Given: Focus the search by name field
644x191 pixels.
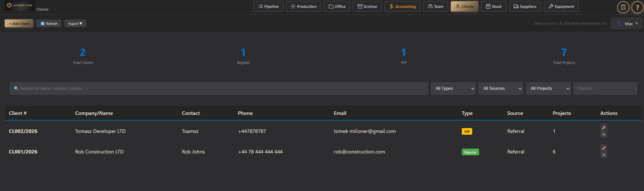Looking at the screenshot, I should (x=219, y=89).
